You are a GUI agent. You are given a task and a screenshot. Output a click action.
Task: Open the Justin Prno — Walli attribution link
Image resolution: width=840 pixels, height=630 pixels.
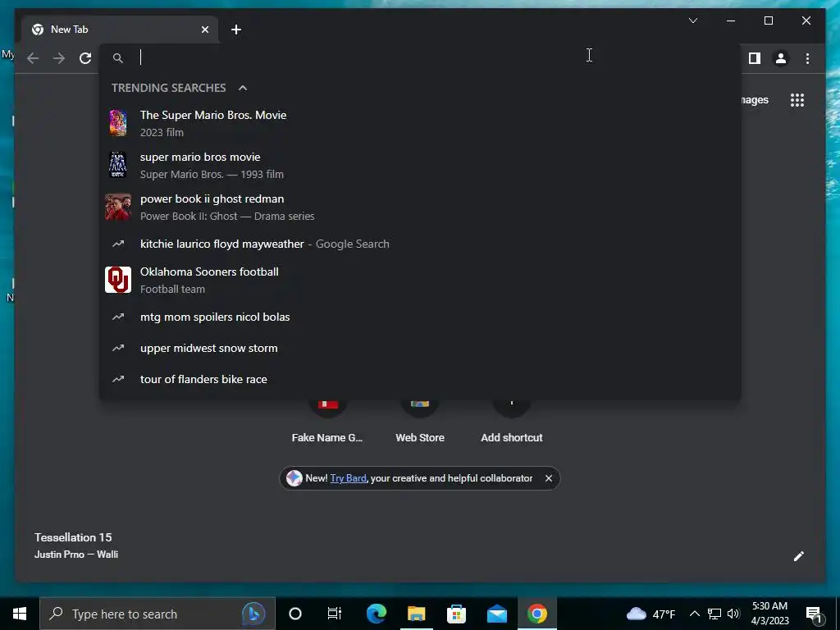point(76,555)
